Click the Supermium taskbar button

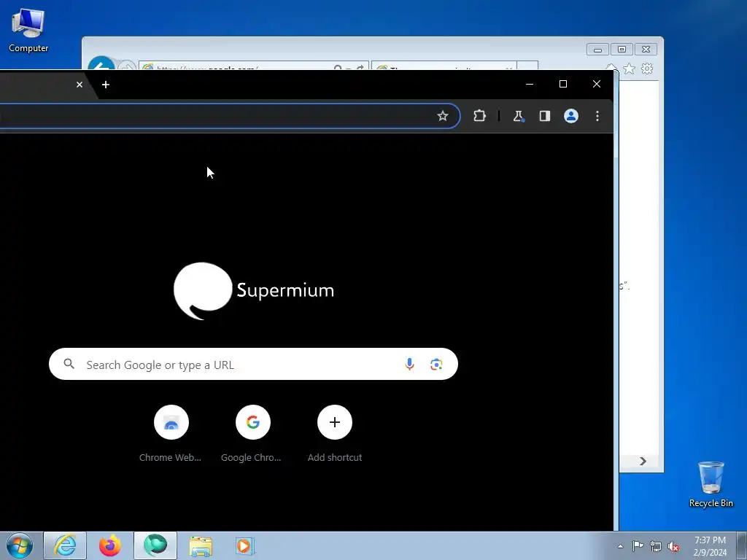[155, 545]
